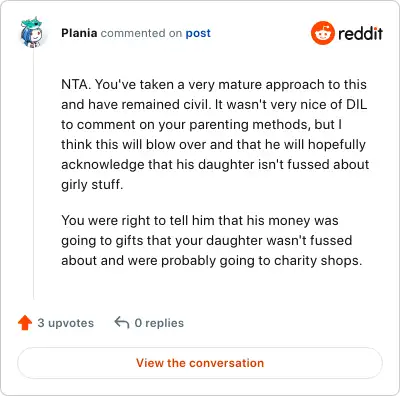The width and height of the screenshot is (400, 396).
Task: Open the Reddit Snoo logo icon
Action: click(x=322, y=33)
